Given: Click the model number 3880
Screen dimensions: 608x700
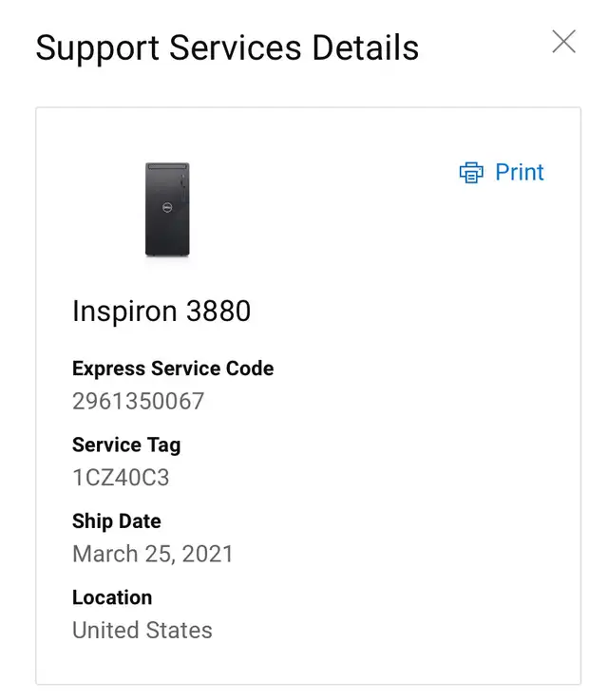Looking at the screenshot, I should coord(218,311).
